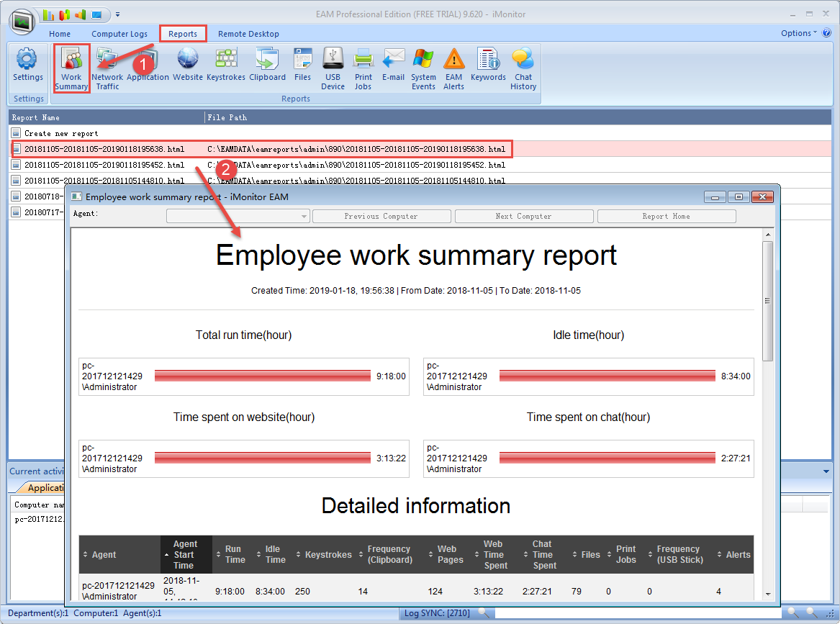Viewport: 840px width, 624px height.
Task: Click the green and blue bar chart quick-access icon
Action: 48,14
